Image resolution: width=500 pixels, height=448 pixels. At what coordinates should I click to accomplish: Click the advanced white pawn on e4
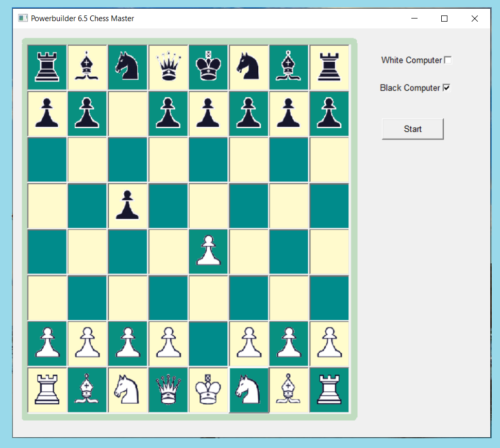(208, 252)
